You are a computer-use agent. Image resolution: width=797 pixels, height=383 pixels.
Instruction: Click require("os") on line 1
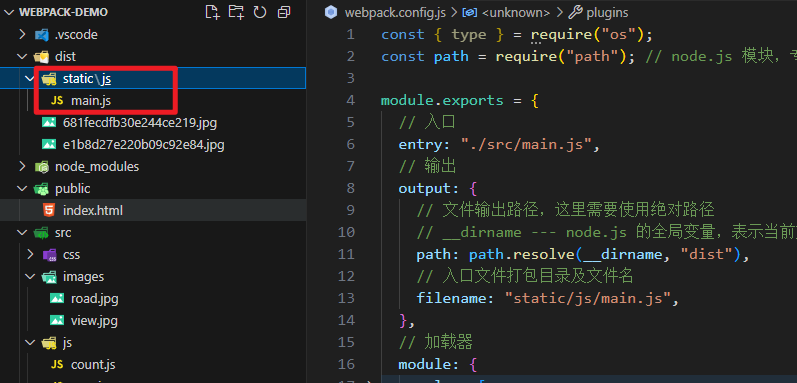(587, 35)
